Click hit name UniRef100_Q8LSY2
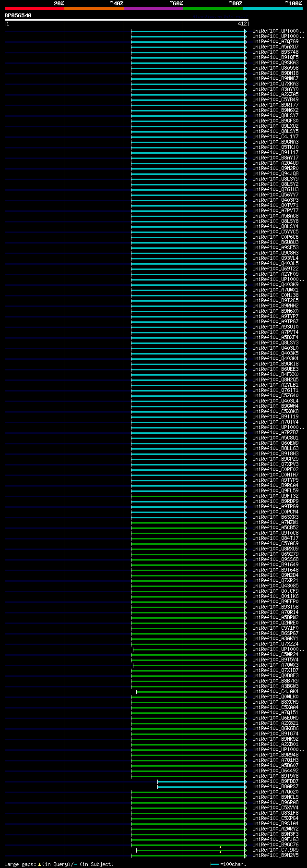This screenshot has height=868, width=307. [x=275, y=184]
